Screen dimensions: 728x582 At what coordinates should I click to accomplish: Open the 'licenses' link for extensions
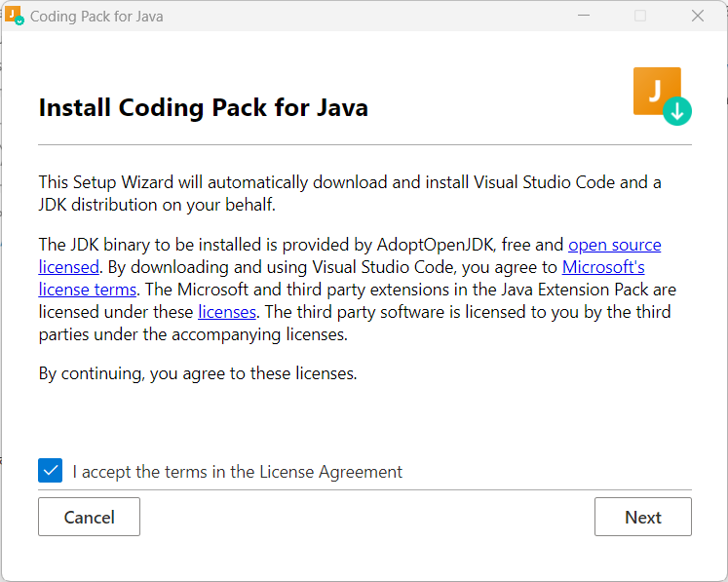coord(227,312)
